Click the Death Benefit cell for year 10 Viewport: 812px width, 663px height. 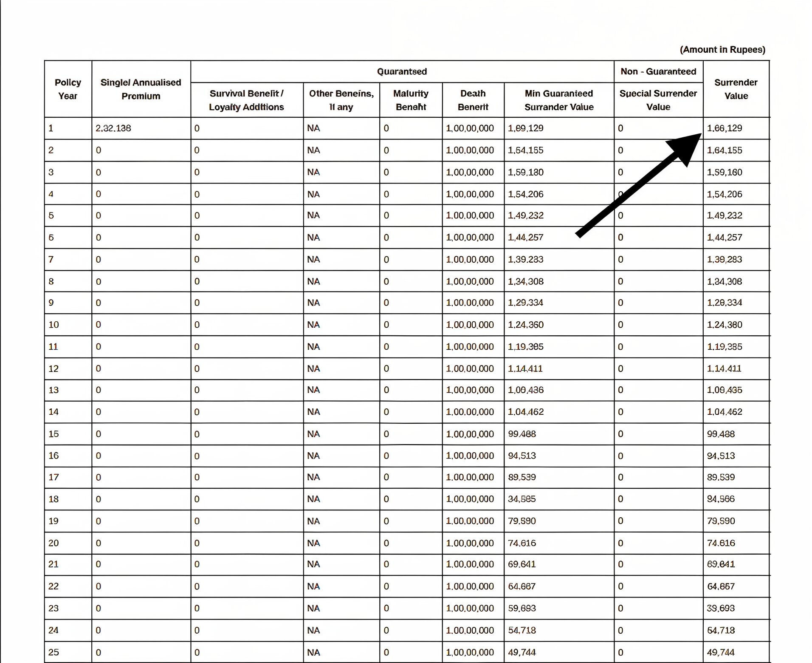470,325
